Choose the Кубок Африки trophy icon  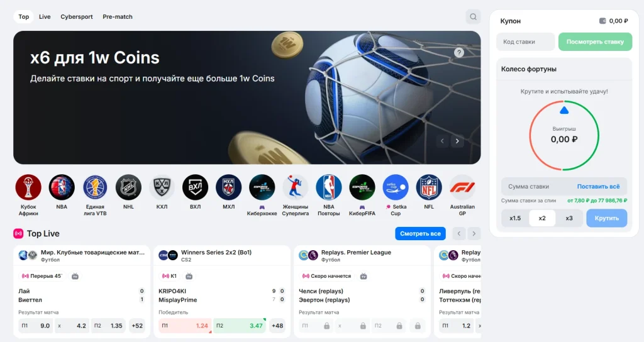point(28,187)
